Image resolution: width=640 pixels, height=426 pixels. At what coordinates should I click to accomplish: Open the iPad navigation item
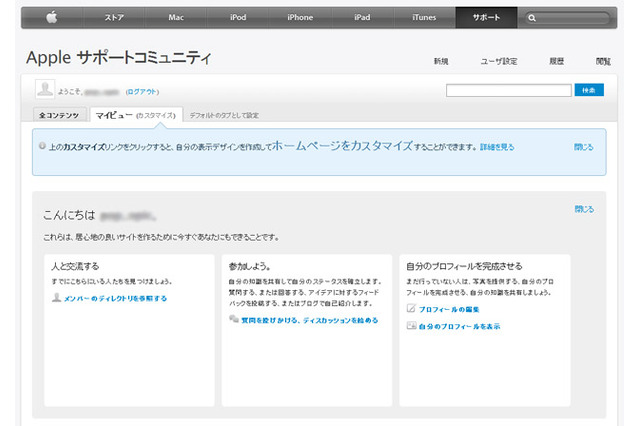coord(362,18)
